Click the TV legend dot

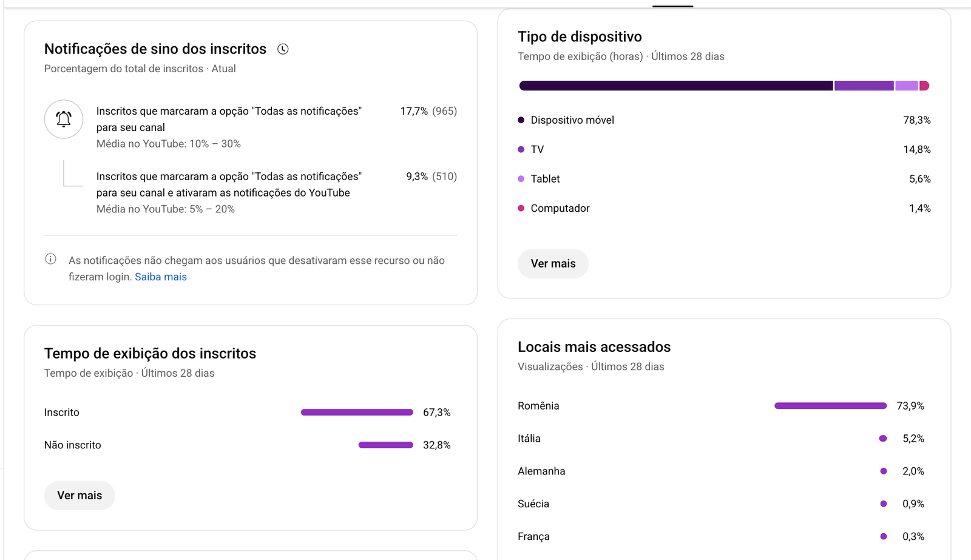pyautogui.click(x=521, y=149)
